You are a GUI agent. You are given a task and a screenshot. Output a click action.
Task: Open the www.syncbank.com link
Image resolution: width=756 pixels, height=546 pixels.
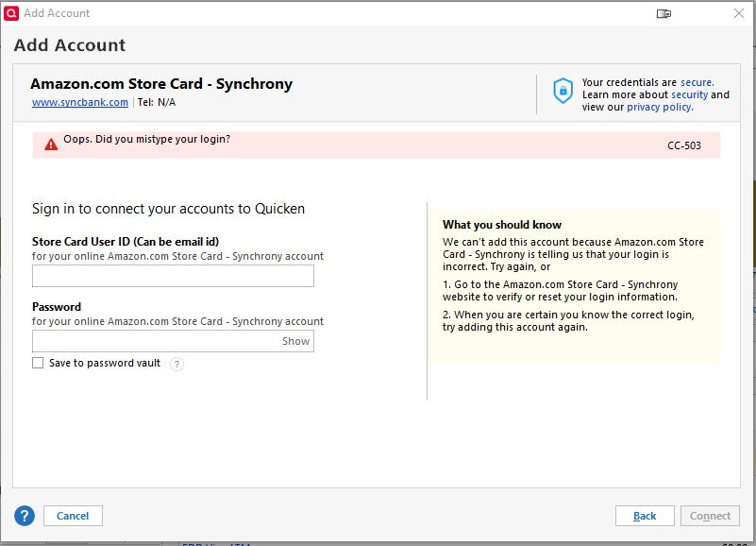(x=80, y=102)
